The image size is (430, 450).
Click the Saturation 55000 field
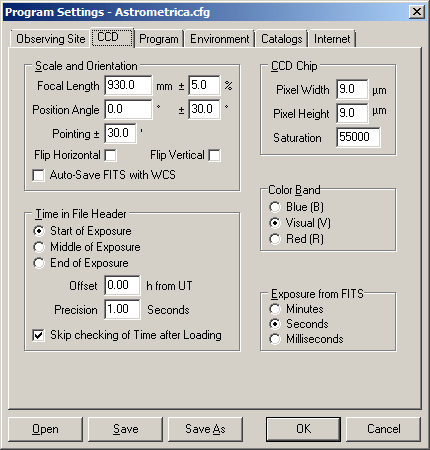[x=358, y=137]
